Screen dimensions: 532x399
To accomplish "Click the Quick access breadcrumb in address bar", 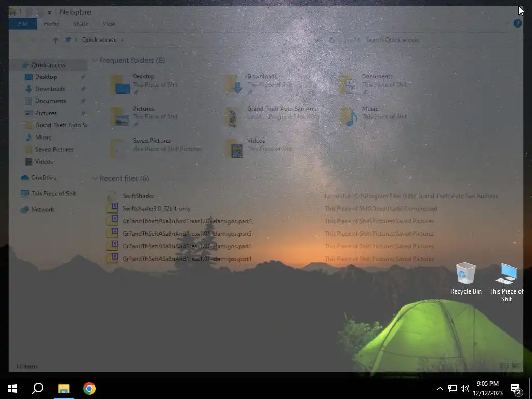I will click(x=99, y=40).
